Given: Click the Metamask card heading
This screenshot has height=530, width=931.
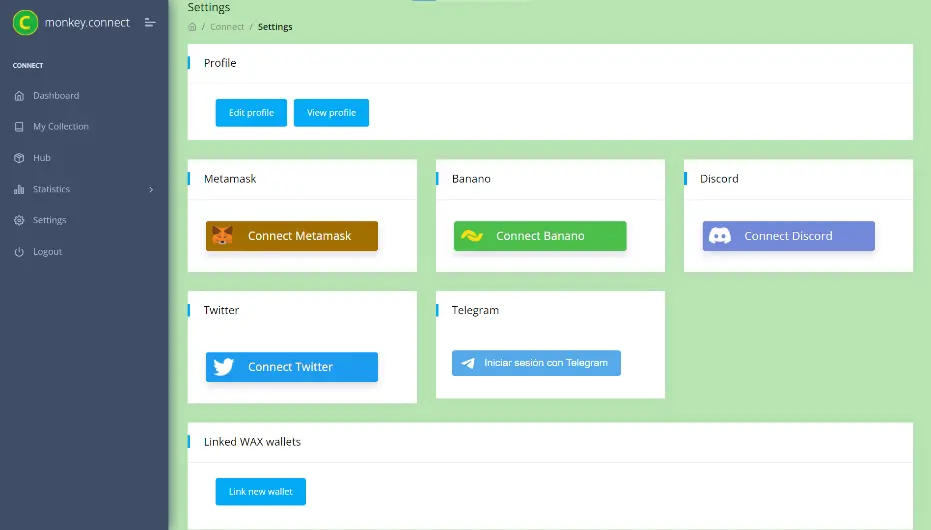Looking at the screenshot, I should coord(230,179).
